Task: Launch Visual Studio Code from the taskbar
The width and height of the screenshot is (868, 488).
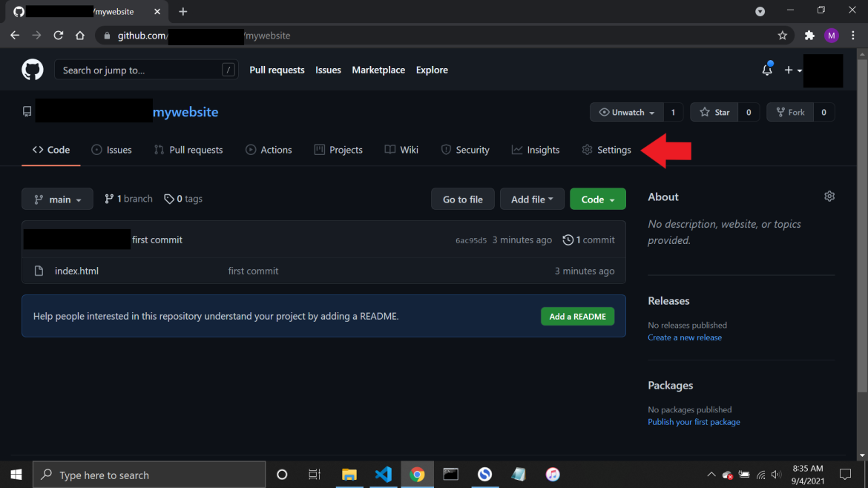Action: point(383,474)
